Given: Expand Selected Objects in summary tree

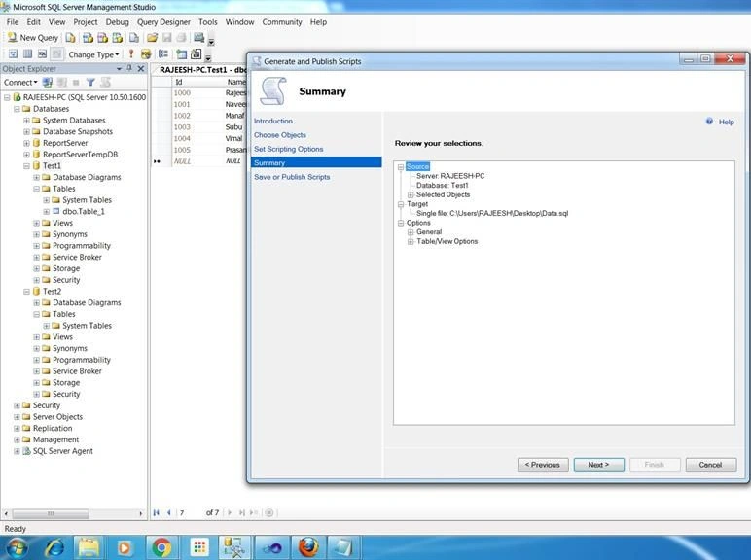Looking at the screenshot, I should pos(411,194).
